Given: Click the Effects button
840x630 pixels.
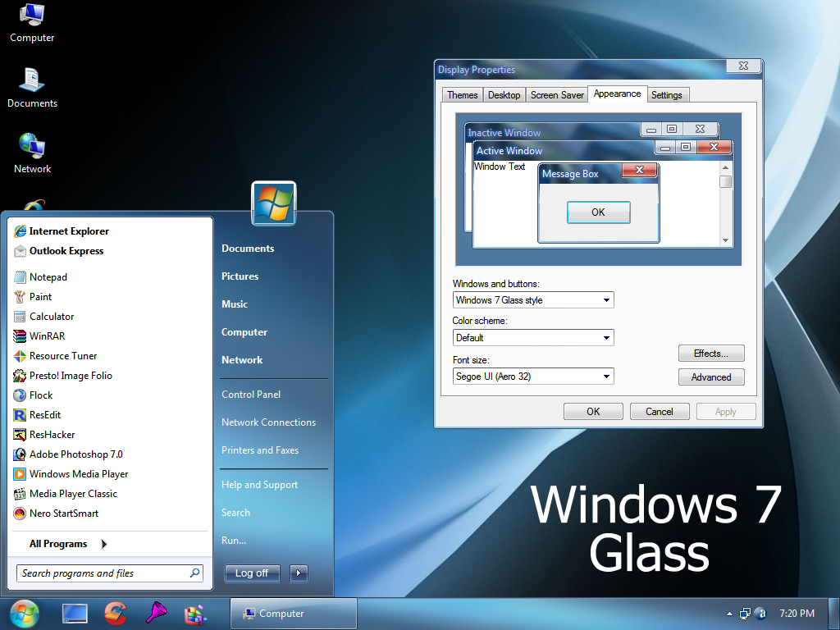Looking at the screenshot, I should click(710, 353).
